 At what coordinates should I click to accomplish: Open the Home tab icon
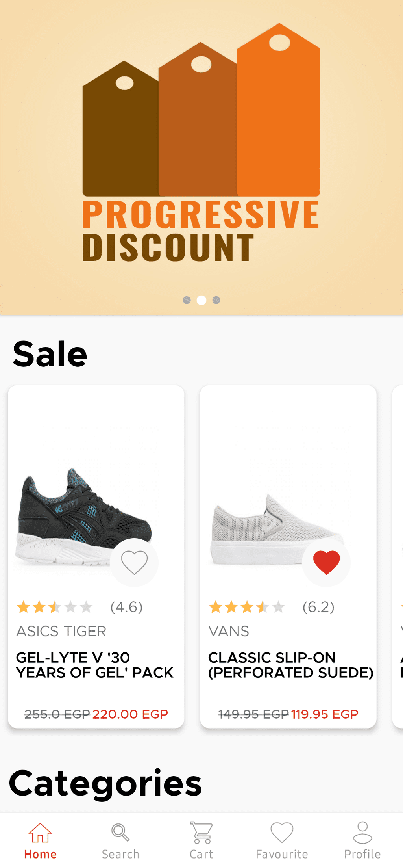click(40, 833)
